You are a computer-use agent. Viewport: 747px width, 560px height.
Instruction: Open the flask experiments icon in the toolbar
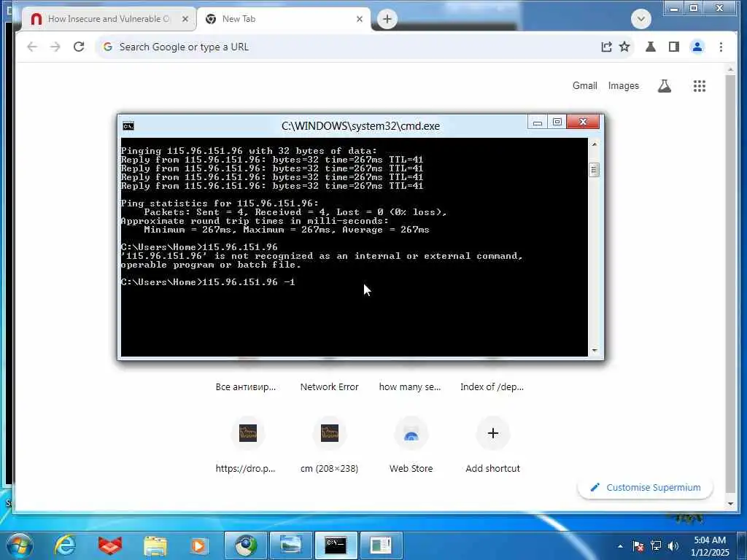(650, 47)
